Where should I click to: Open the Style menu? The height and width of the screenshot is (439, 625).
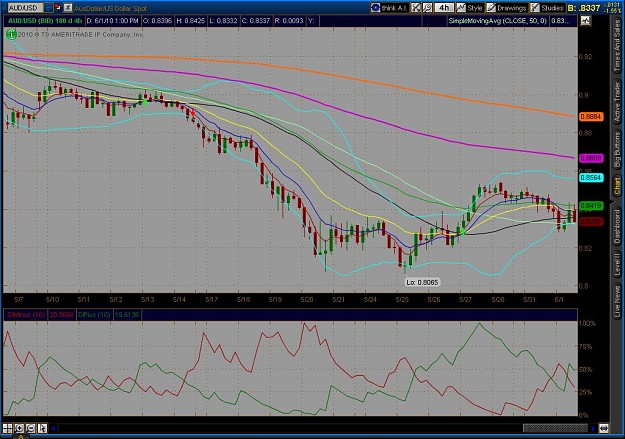[470, 8]
